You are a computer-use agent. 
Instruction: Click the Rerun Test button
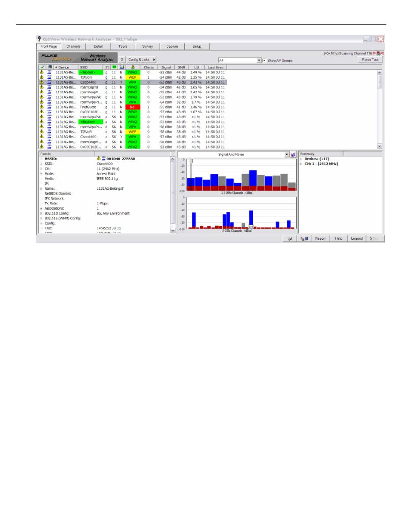tap(370, 60)
